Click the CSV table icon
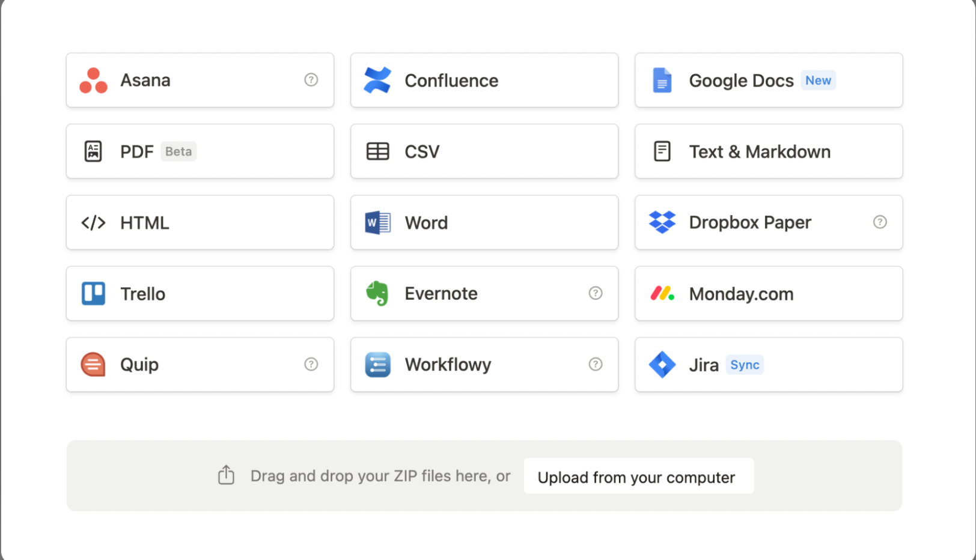The height and width of the screenshot is (560, 976). (377, 151)
